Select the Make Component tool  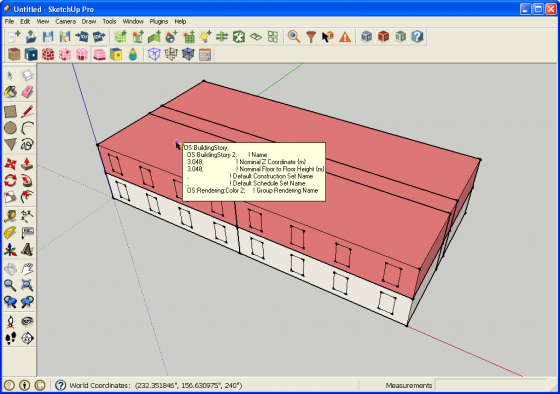click(27, 75)
